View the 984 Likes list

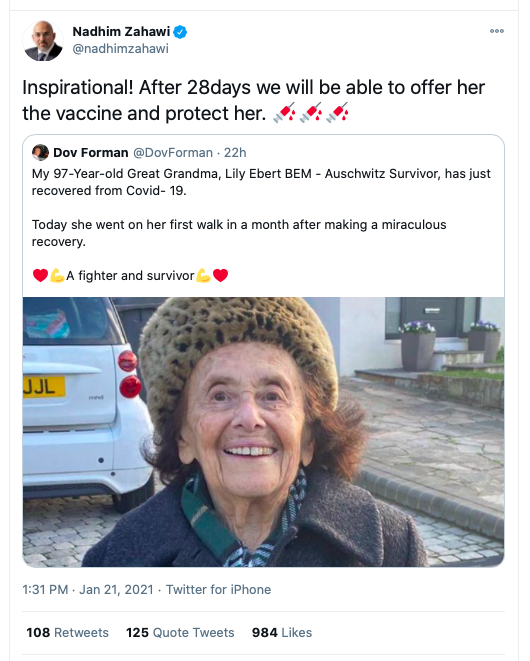pyautogui.click(x=282, y=632)
